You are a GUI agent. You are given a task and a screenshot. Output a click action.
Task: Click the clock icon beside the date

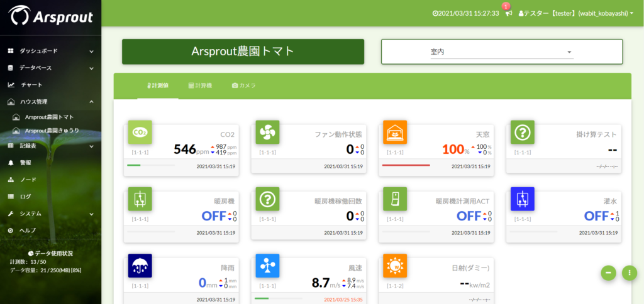pos(435,14)
